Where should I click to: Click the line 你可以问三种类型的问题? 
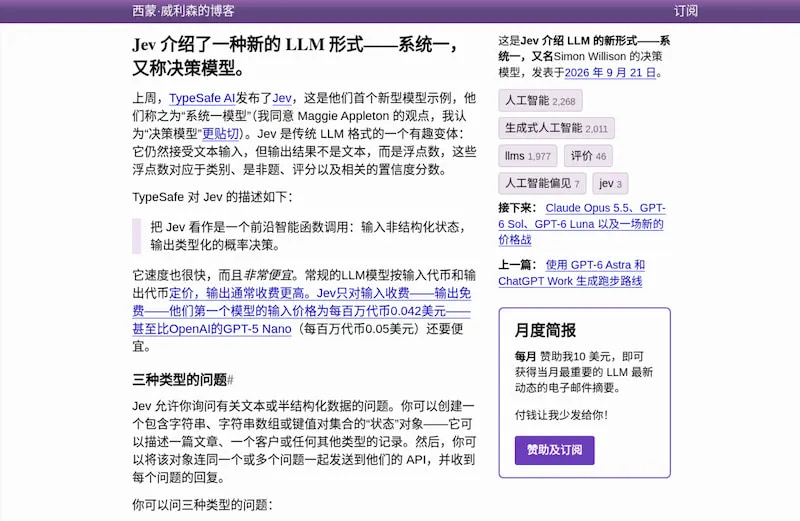click(x=203, y=505)
